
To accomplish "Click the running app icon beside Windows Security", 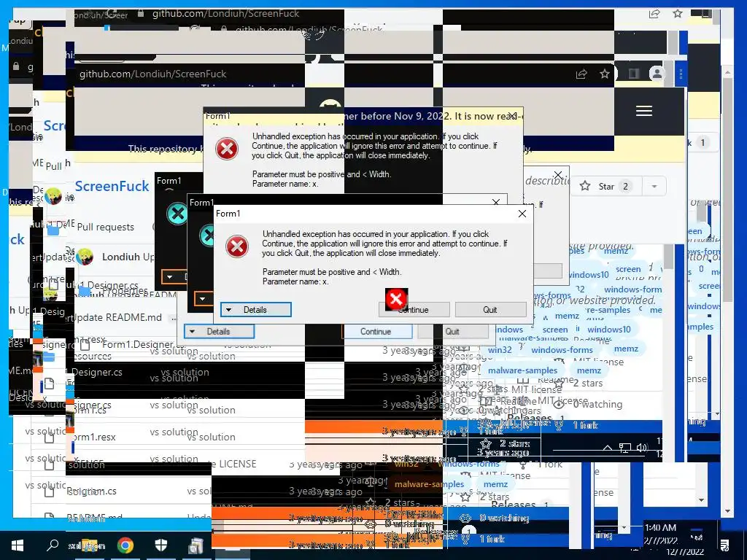I will tap(196, 545).
